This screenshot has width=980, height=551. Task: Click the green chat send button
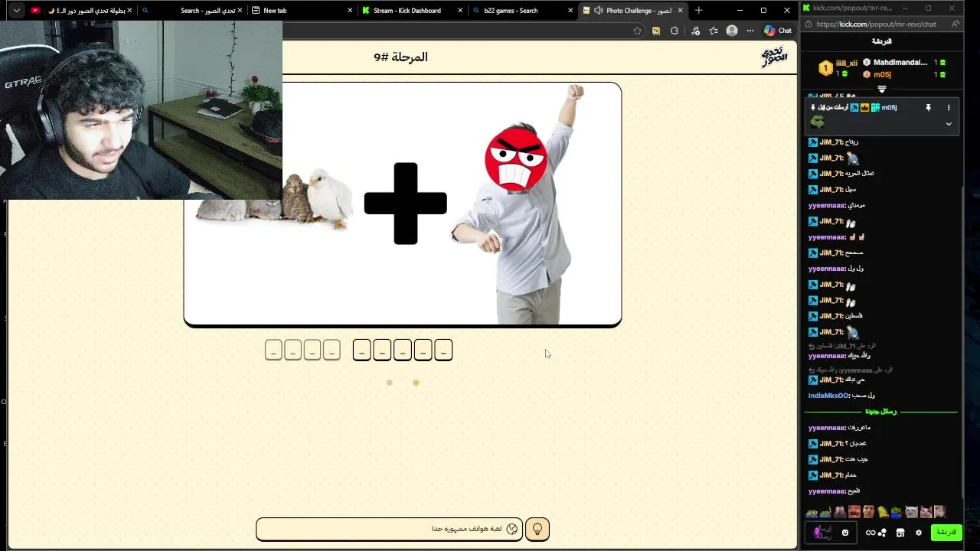tap(946, 533)
